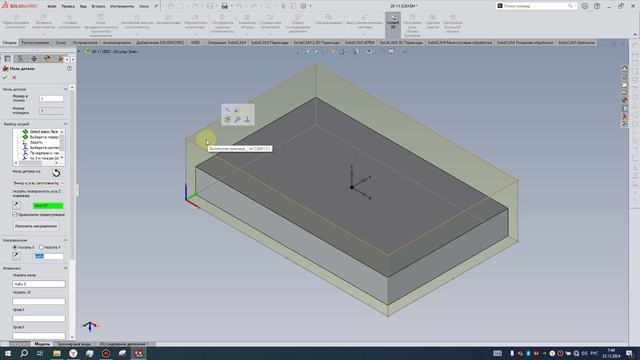Switch to the DimXpert manager tab icon
Screen dimensions: 640x360
34,59
